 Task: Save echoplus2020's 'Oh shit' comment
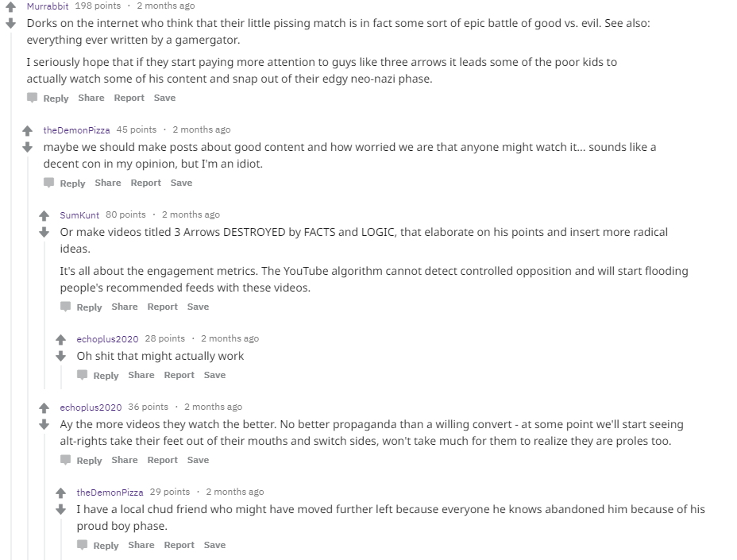click(x=214, y=375)
